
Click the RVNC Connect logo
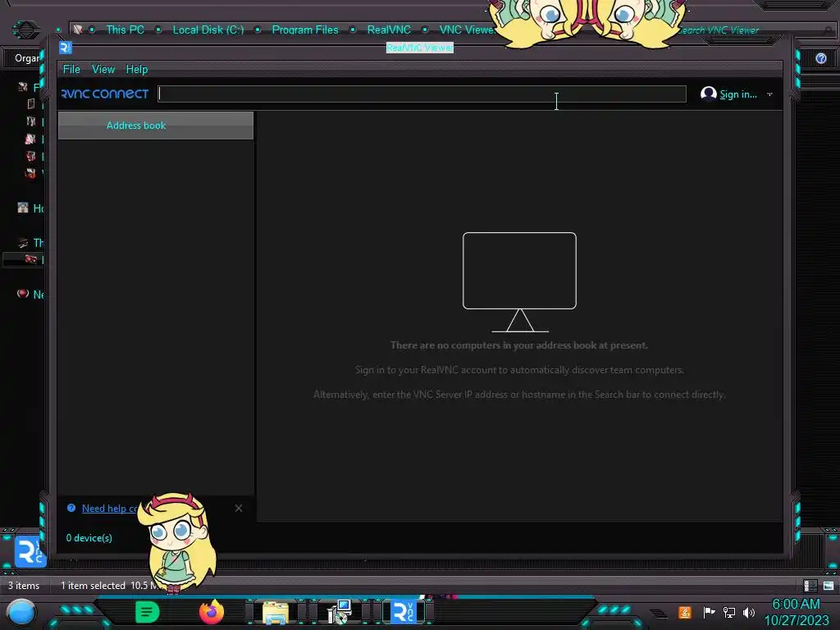tap(105, 94)
